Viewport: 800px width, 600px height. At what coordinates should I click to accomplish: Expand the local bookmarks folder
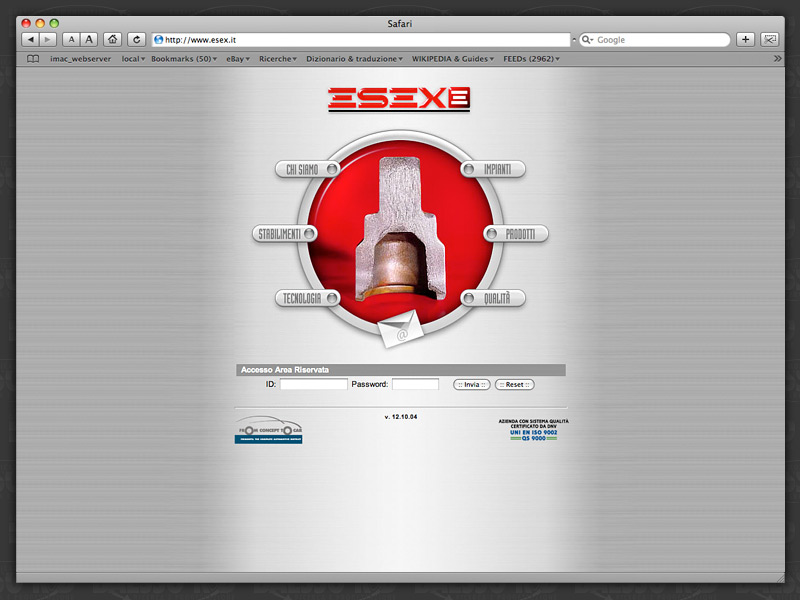[133, 59]
